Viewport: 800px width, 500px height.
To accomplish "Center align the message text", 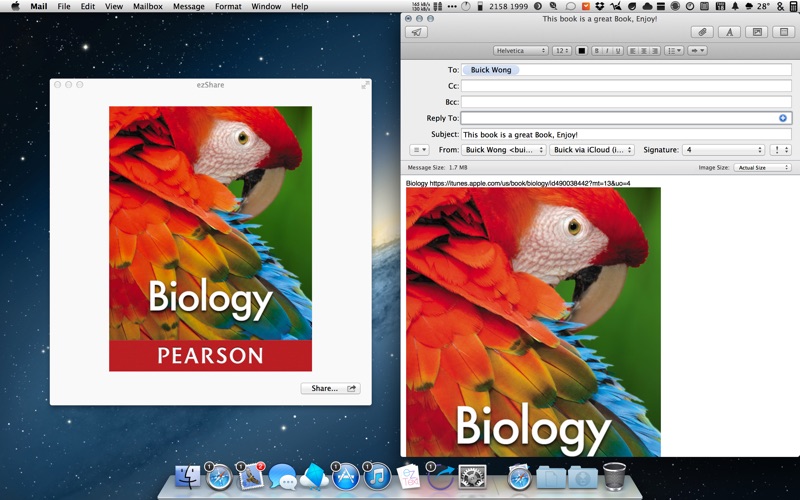I will pos(644,51).
